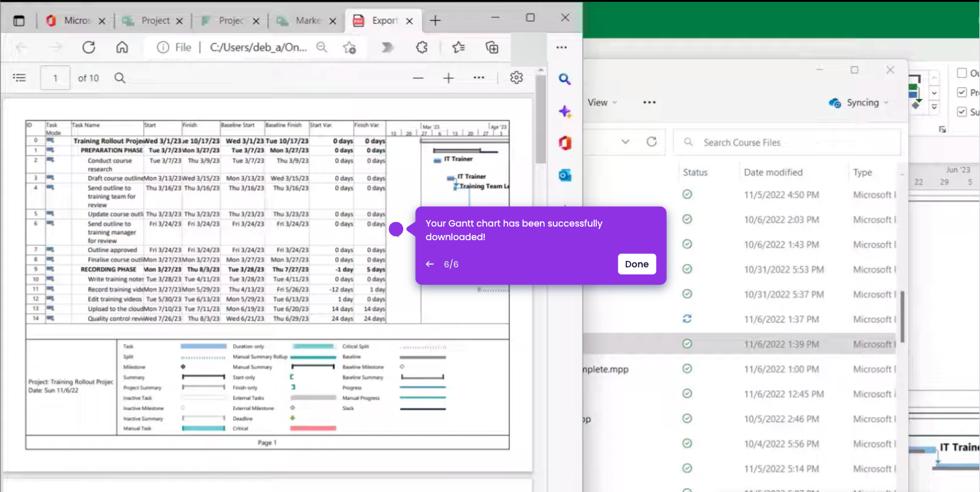980x492 pixels.
Task: Select the row dated 10/6/2022 2:03 PM
Action: (741, 219)
